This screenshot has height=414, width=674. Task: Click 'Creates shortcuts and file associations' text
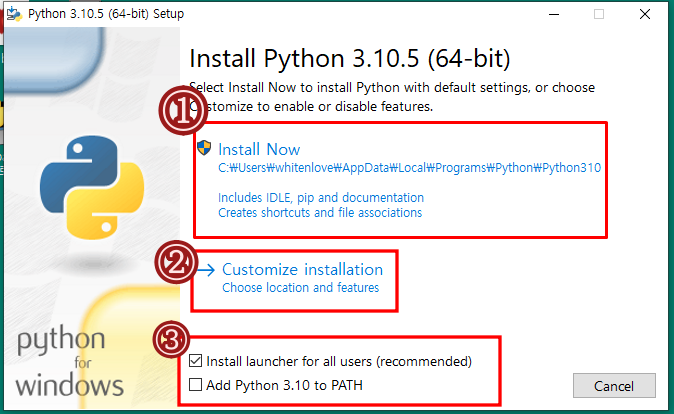click(x=320, y=213)
